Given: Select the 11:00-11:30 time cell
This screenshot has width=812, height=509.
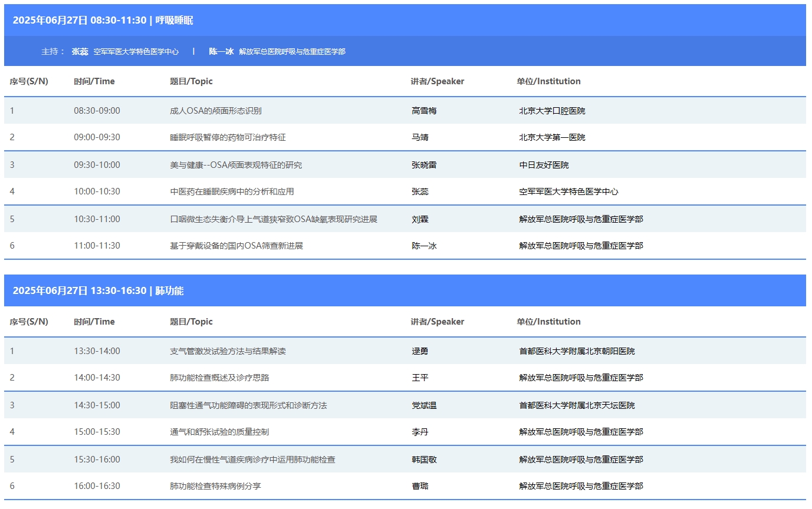Looking at the screenshot, I should click(97, 246).
